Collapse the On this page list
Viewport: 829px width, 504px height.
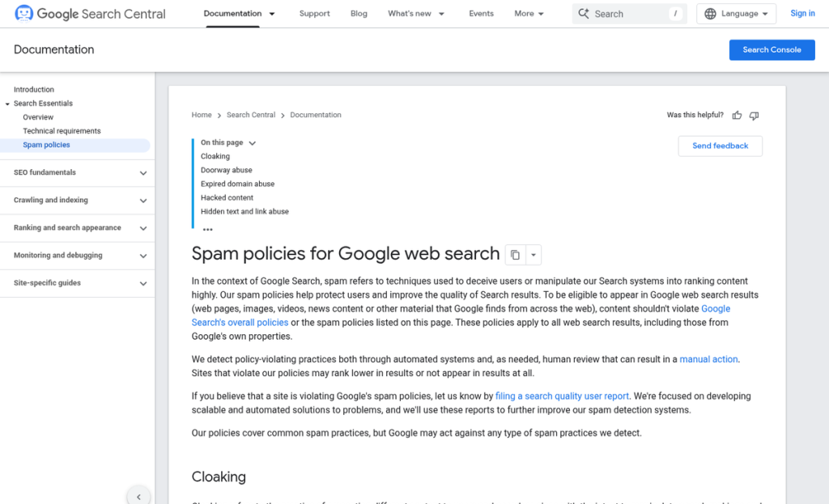252,143
